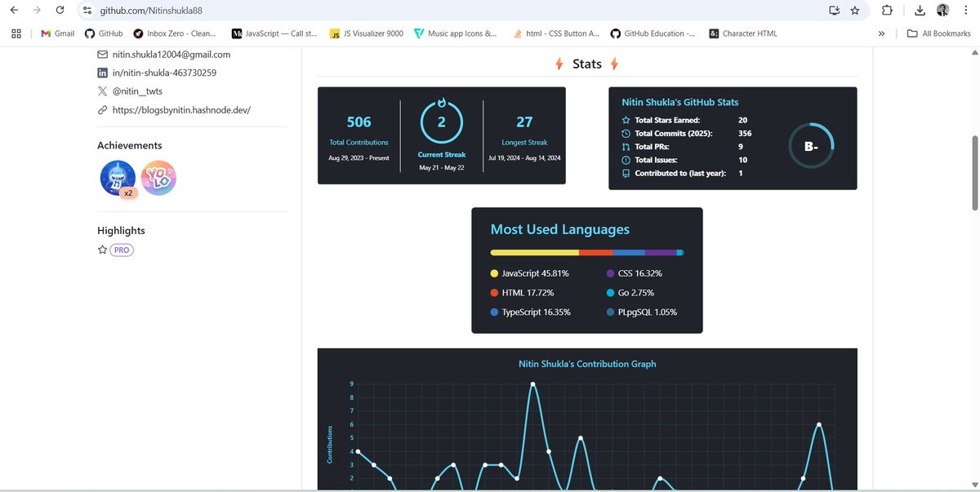Image resolution: width=980 pixels, height=492 pixels.
Task: Click Nitin Shukla's Contribution Graph title
Action: click(x=587, y=364)
